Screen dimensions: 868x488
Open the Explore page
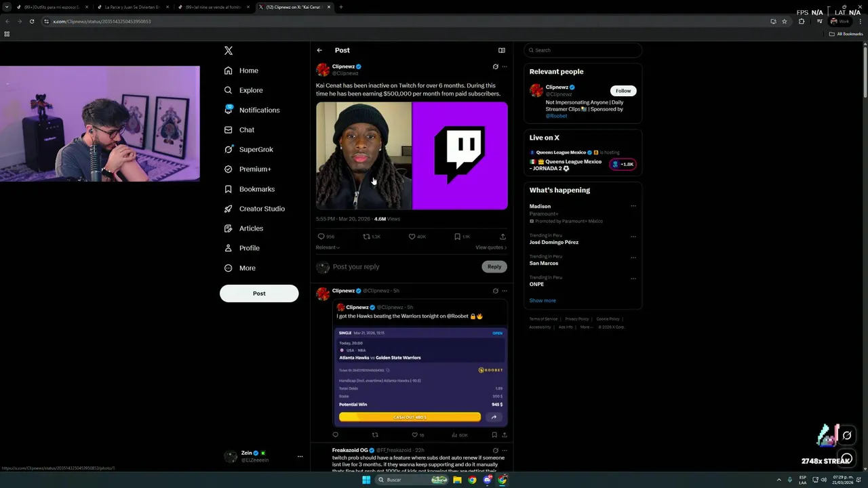[243, 90]
